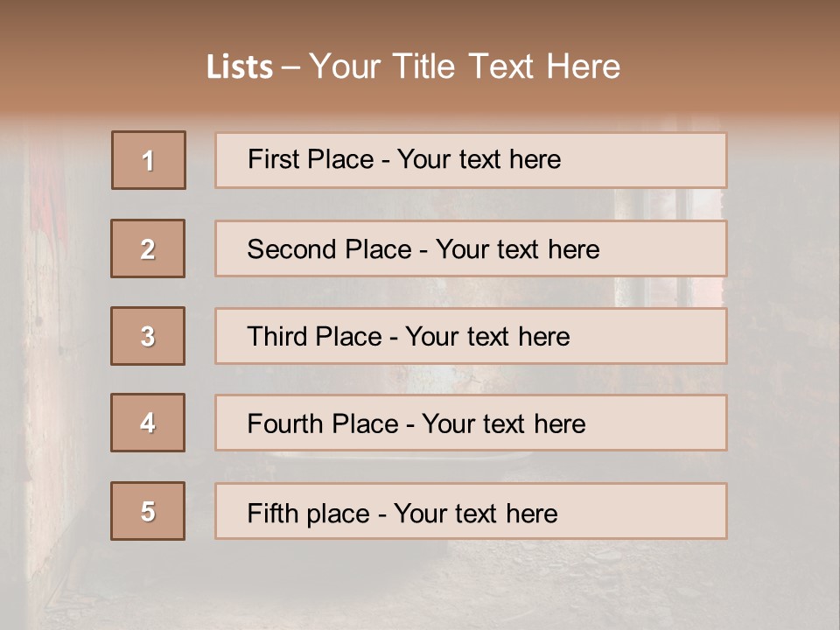This screenshot has width=840, height=630.
Task: Click 'Your Title Text Here' heading text
Action: 465,66
